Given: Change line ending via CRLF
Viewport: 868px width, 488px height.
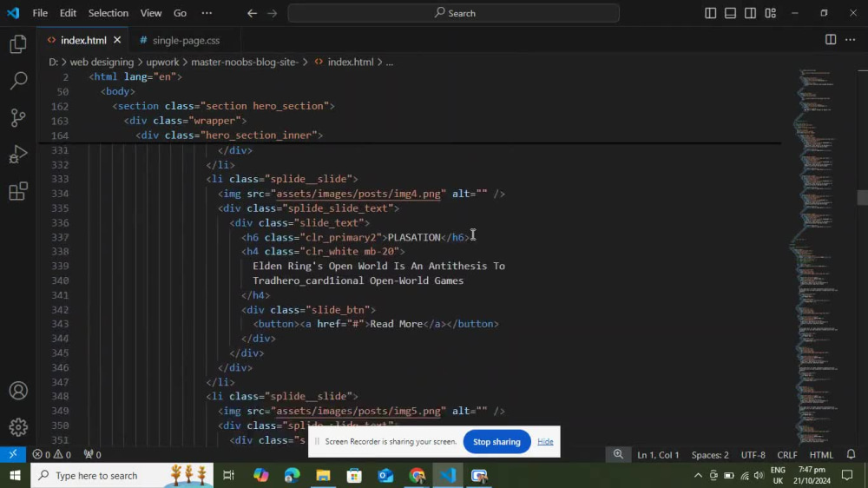Looking at the screenshot, I should pos(786,455).
